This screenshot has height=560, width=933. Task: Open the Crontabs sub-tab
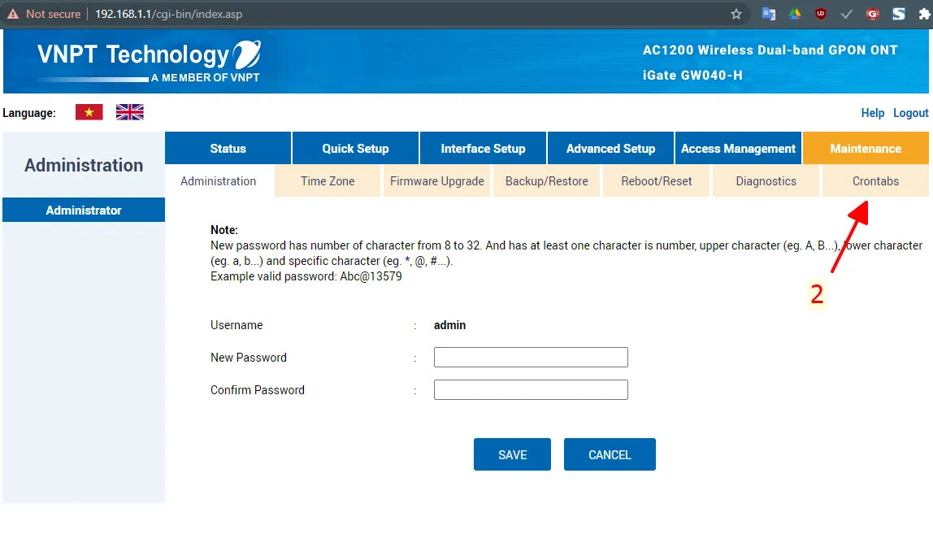(x=875, y=181)
